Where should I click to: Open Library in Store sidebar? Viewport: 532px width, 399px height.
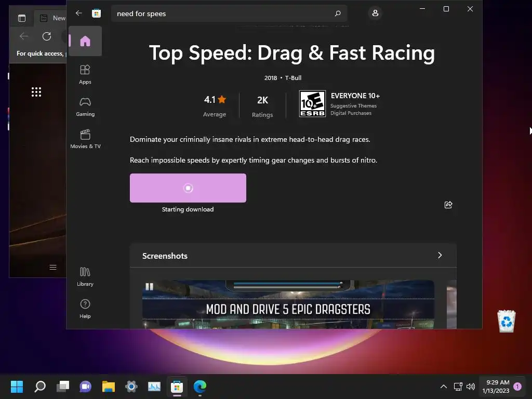85,276
